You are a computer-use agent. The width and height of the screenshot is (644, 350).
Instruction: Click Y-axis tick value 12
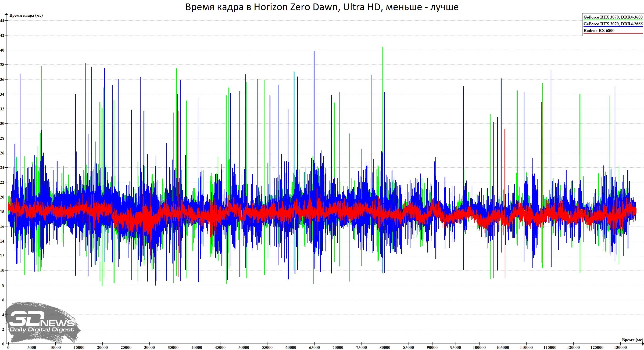pyautogui.click(x=2, y=256)
